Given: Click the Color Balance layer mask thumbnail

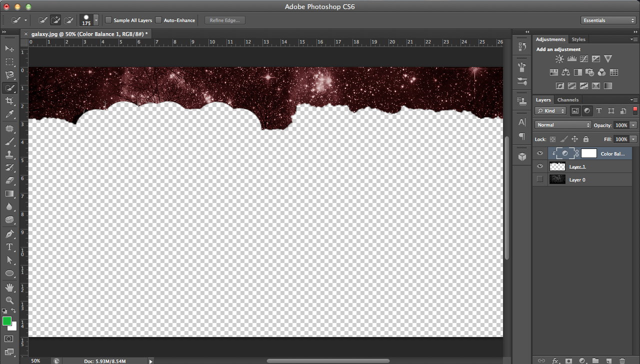Looking at the screenshot, I should [589, 153].
